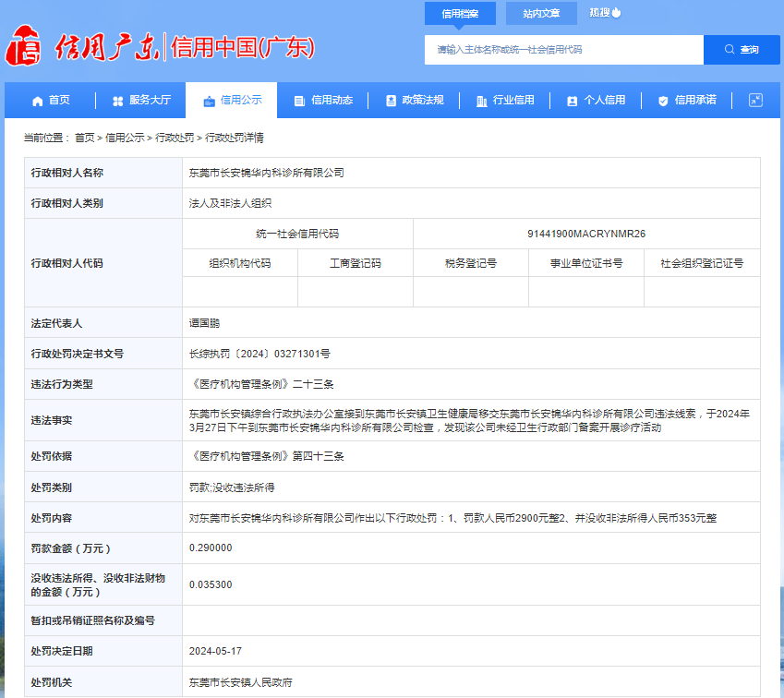The width and height of the screenshot is (784, 698).
Task: Click the decision date 2024-05-17
Action: [x=215, y=651]
